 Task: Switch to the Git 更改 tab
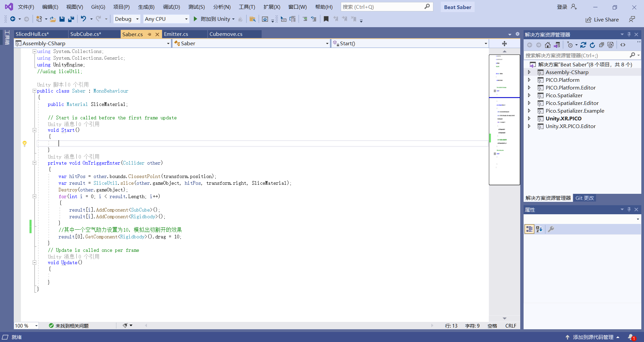tap(585, 198)
